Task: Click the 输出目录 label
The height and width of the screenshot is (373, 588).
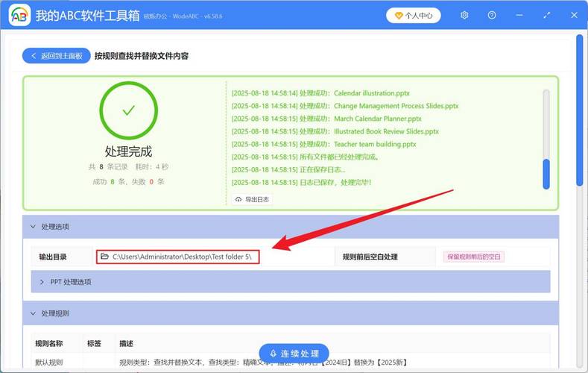Action: [53, 257]
